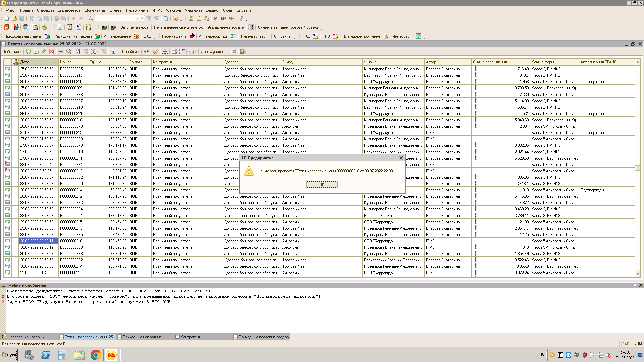Screen dimensions: 644x362
Task: Open the Действия dropdown
Action: [x=12, y=52]
